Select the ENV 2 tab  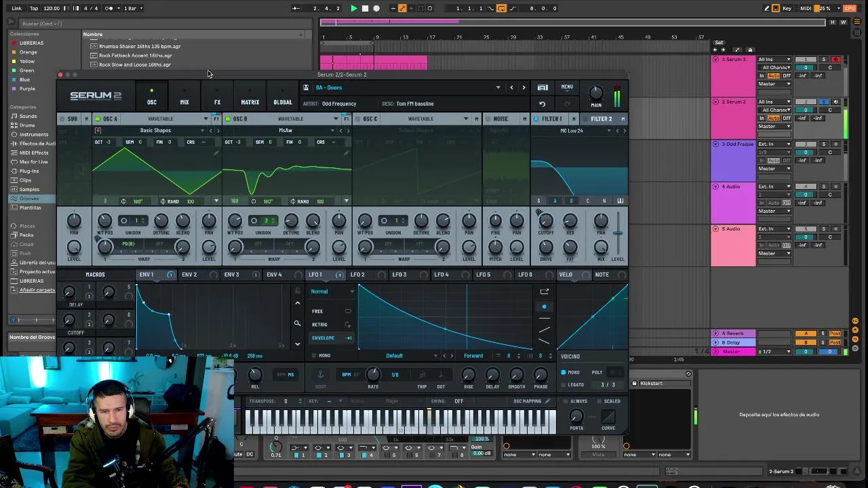click(x=189, y=274)
